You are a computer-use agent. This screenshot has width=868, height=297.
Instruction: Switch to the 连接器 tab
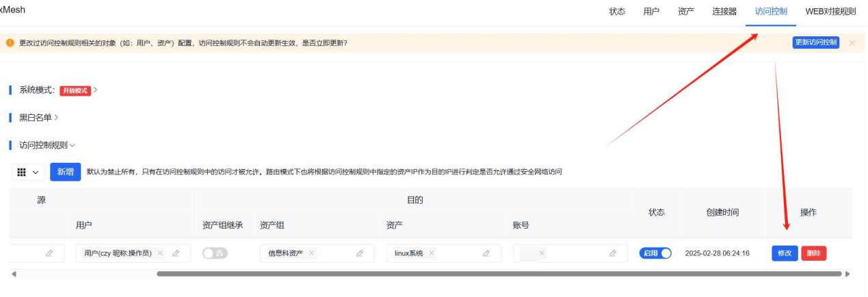coord(724,12)
